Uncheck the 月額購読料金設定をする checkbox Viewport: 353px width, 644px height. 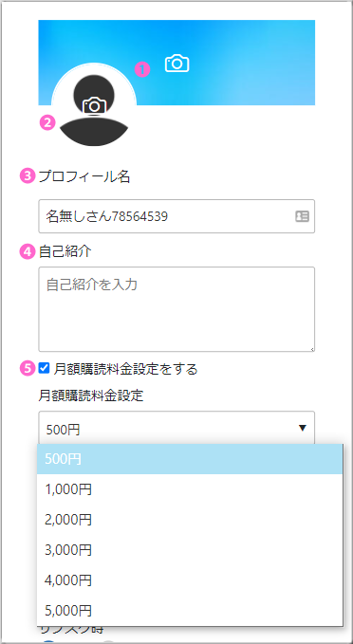point(44,368)
